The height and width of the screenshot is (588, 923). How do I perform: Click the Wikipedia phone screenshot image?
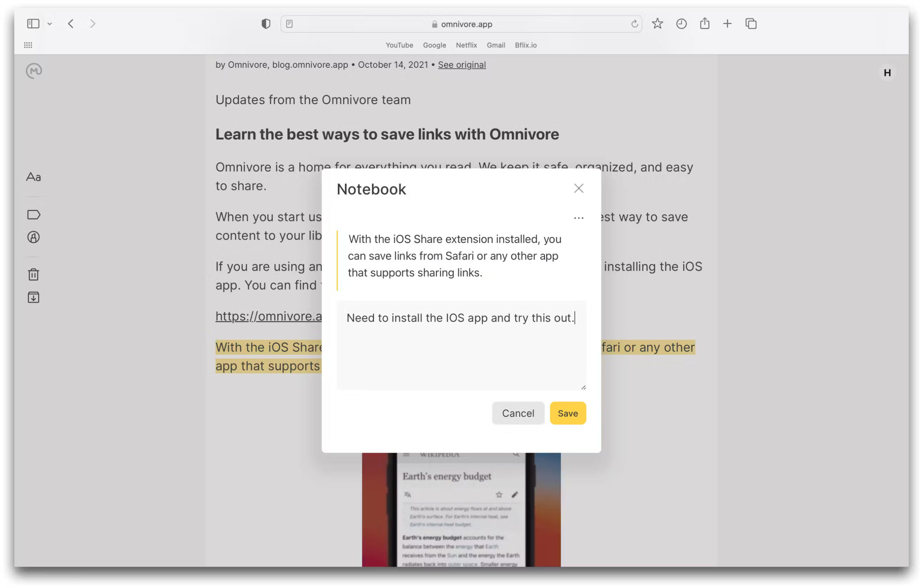coord(461,510)
